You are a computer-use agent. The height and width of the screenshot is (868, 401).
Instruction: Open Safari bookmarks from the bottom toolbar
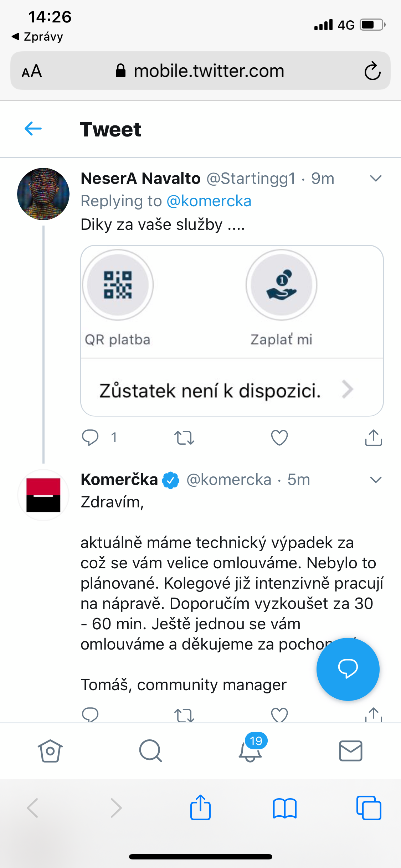click(x=285, y=808)
